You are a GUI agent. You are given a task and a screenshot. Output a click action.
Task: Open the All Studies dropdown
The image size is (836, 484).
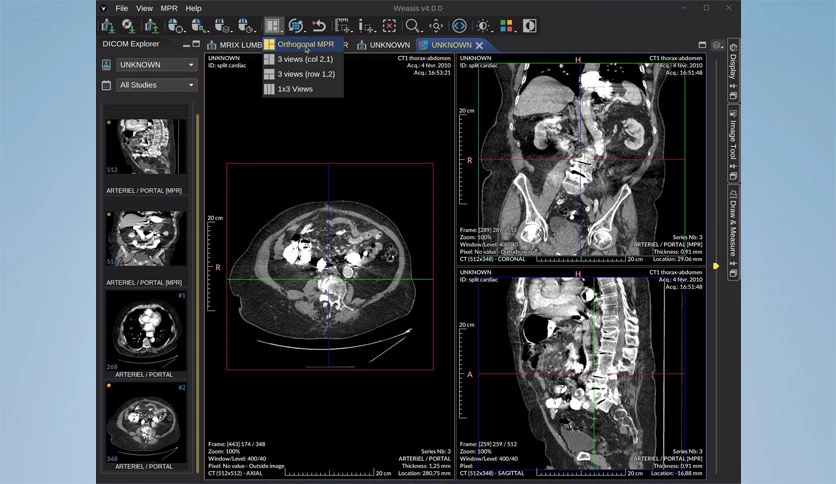tap(157, 85)
